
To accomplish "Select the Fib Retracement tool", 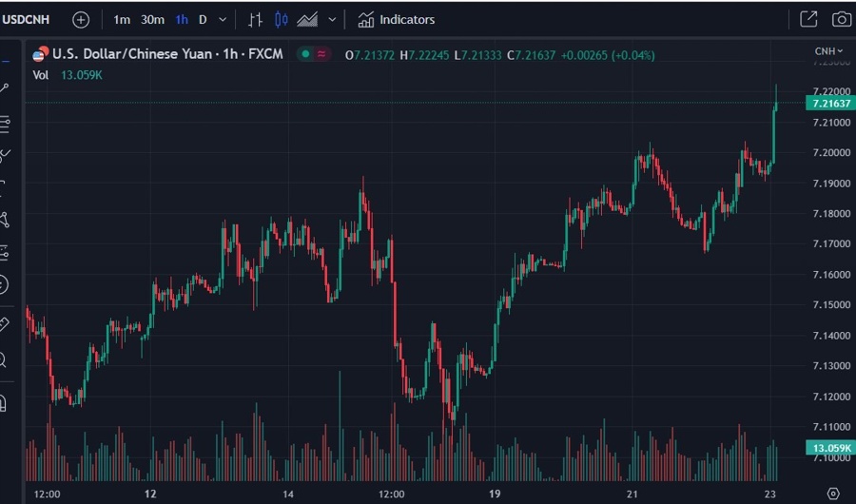I will pos(5,125).
